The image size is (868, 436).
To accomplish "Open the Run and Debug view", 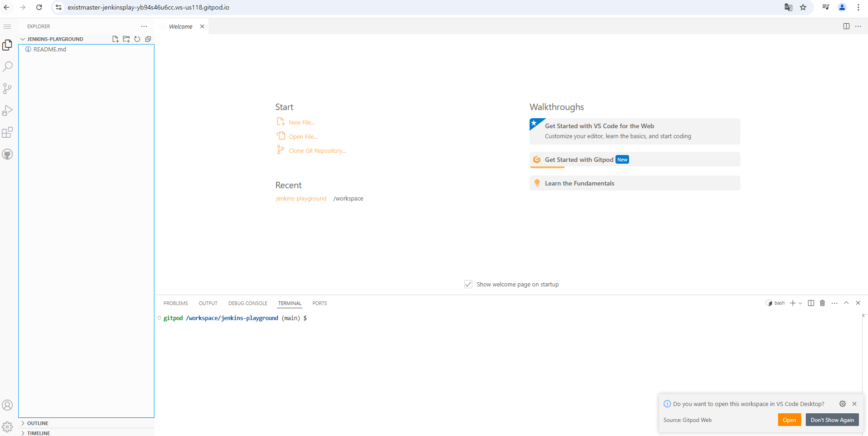I will click(7, 110).
